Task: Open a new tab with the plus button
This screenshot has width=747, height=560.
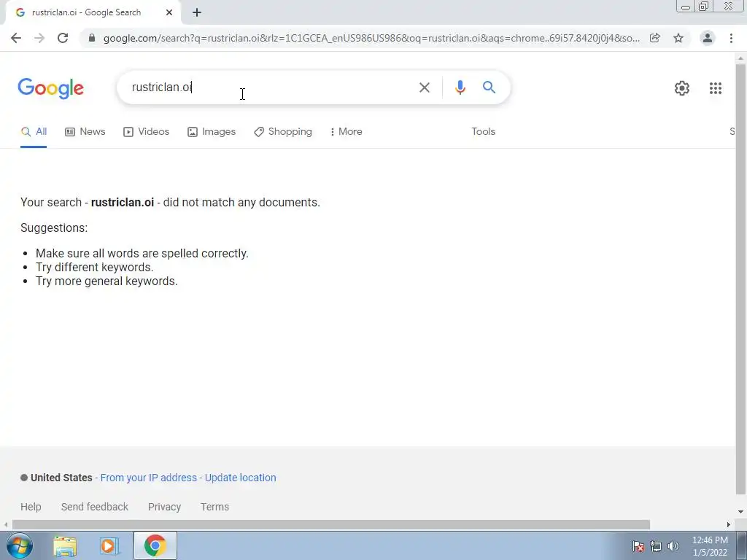Action: 197,12
